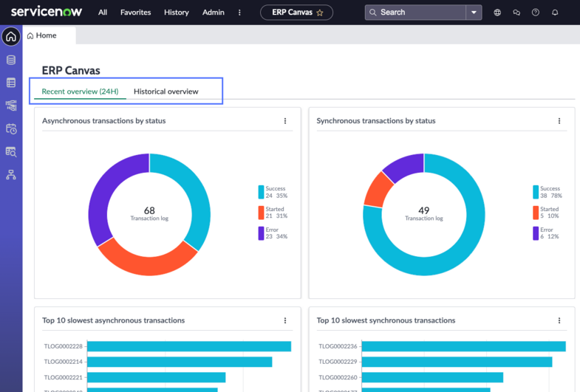Open the notifications bell icon
The width and height of the screenshot is (580, 392).
point(555,13)
